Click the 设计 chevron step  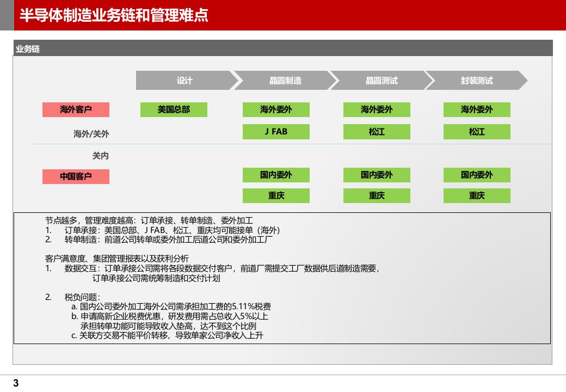185,81
